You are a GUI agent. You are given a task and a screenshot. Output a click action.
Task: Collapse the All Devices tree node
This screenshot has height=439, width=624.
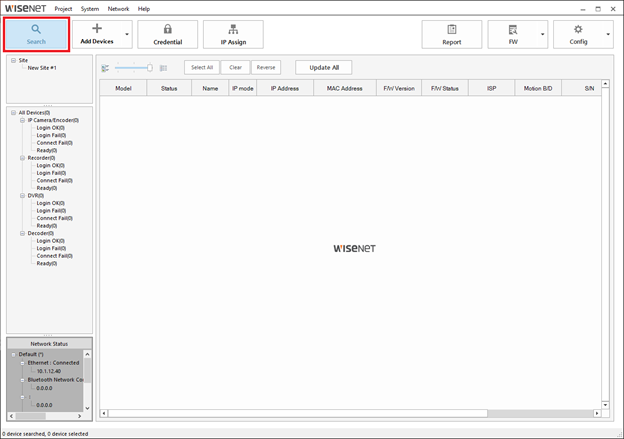[14, 113]
